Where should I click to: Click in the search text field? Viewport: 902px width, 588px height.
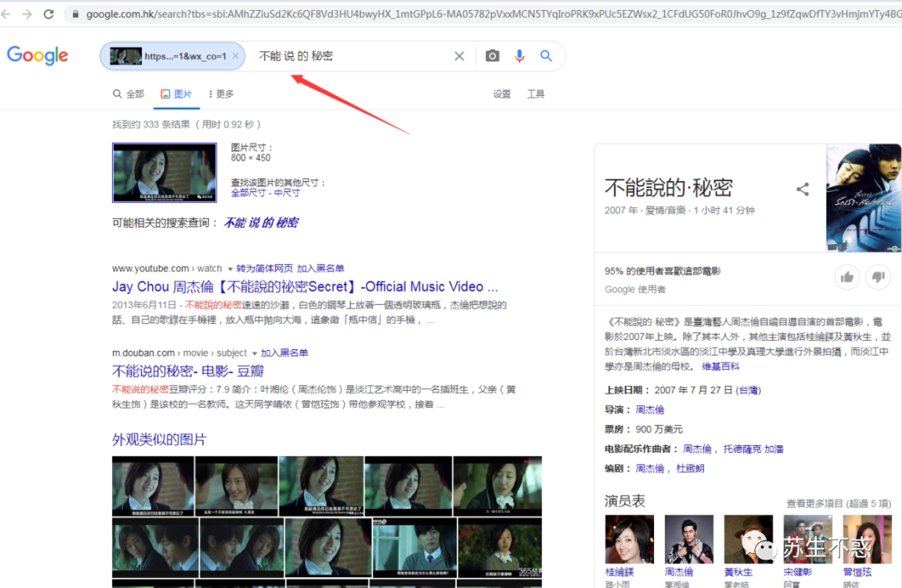click(x=351, y=56)
